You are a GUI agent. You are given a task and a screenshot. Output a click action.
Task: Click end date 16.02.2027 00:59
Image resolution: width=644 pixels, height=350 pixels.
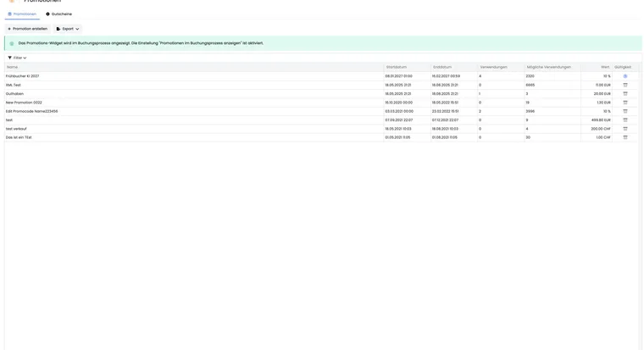(446, 76)
